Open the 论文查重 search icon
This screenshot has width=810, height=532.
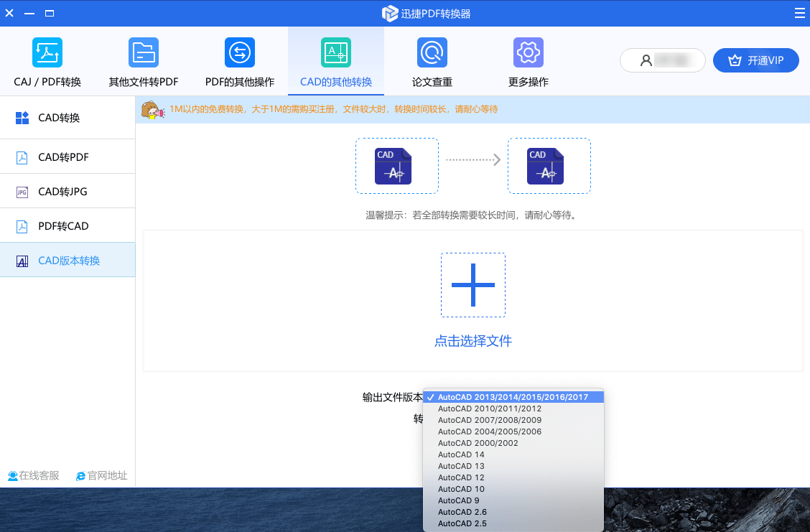click(x=432, y=52)
